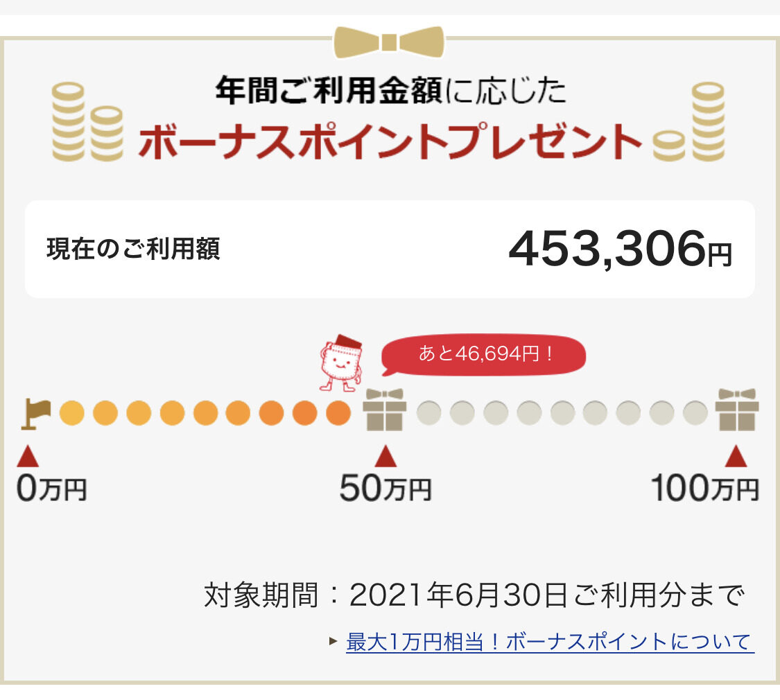Click the first gray progress dot
The height and width of the screenshot is (700, 780).
[428, 413]
